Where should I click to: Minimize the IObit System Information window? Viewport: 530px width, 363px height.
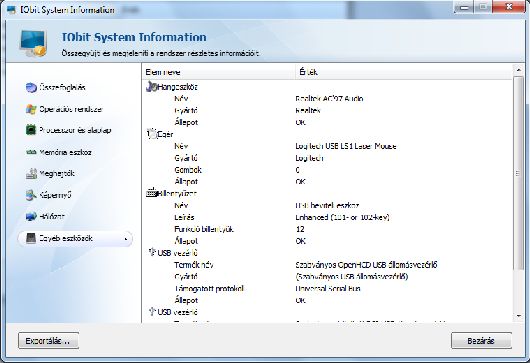coord(465,7)
